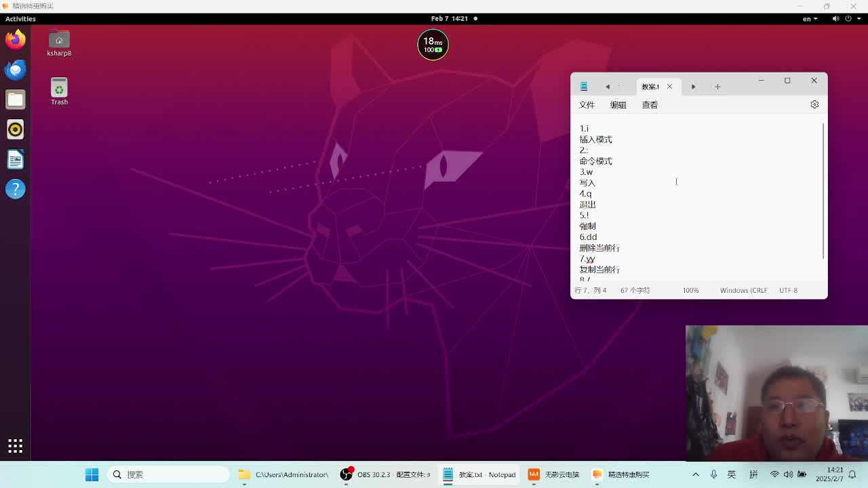The height and width of the screenshot is (488, 868).
Task: Click the taskbar 搜索 search box
Action: 169,474
